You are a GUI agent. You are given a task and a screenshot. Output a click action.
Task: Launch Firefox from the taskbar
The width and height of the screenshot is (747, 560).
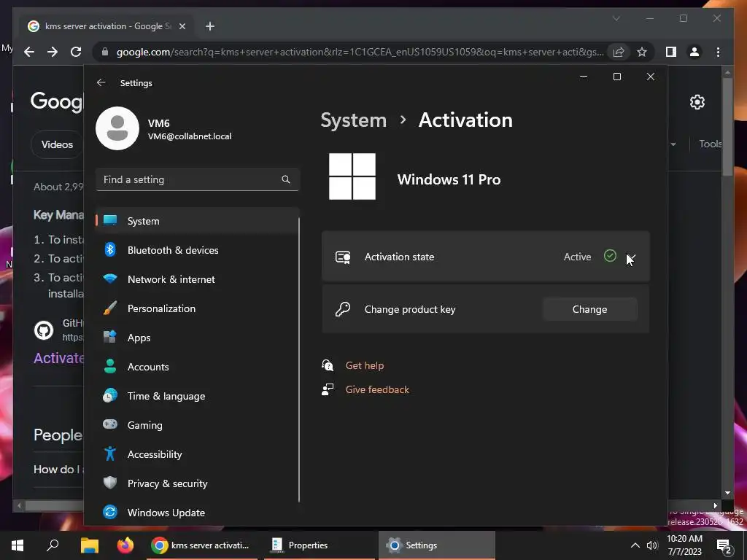tap(125, 545)
